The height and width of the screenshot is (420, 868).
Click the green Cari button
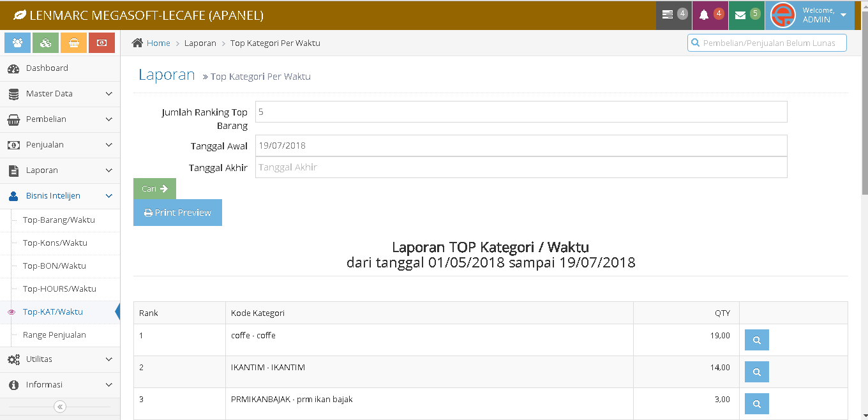[154, 189]
